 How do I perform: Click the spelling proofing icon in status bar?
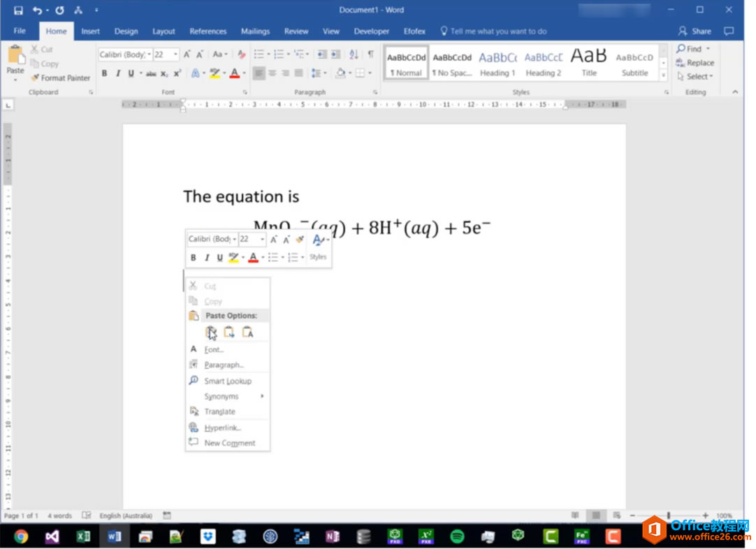pyautogui.click(x=87, y=515)
